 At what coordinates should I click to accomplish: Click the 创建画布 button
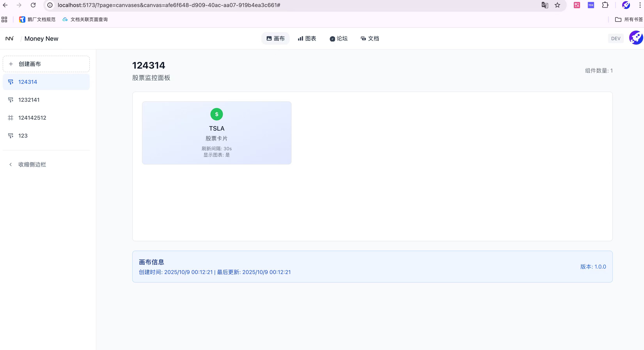[46, 64]
